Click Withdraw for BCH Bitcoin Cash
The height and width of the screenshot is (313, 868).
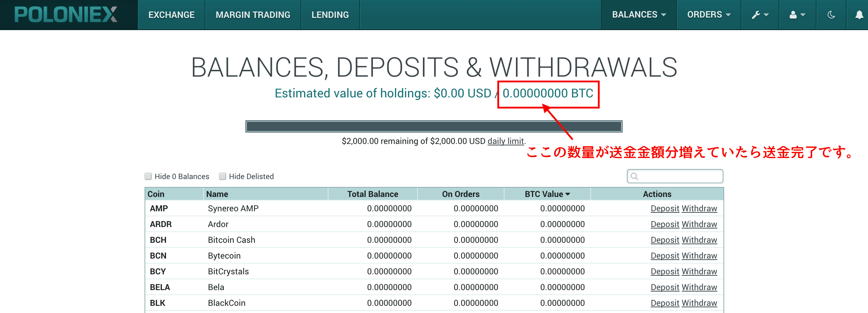pos(699,240)
